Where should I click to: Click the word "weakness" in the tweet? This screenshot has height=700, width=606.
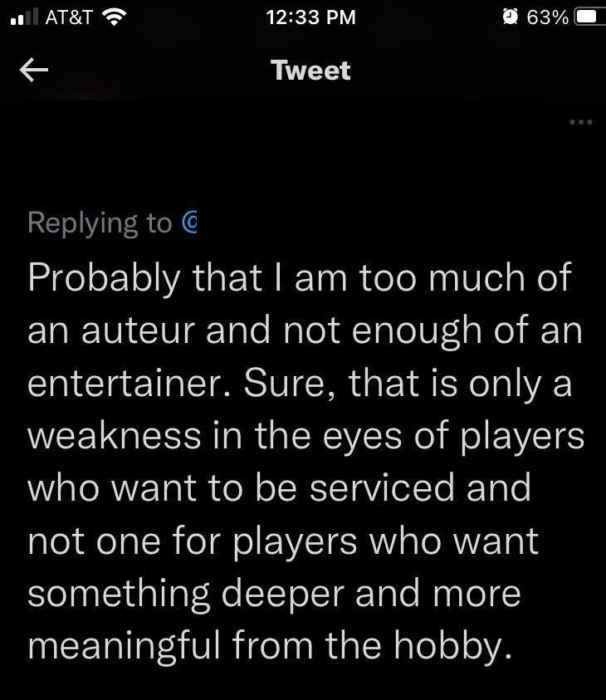tap(114, 436)
